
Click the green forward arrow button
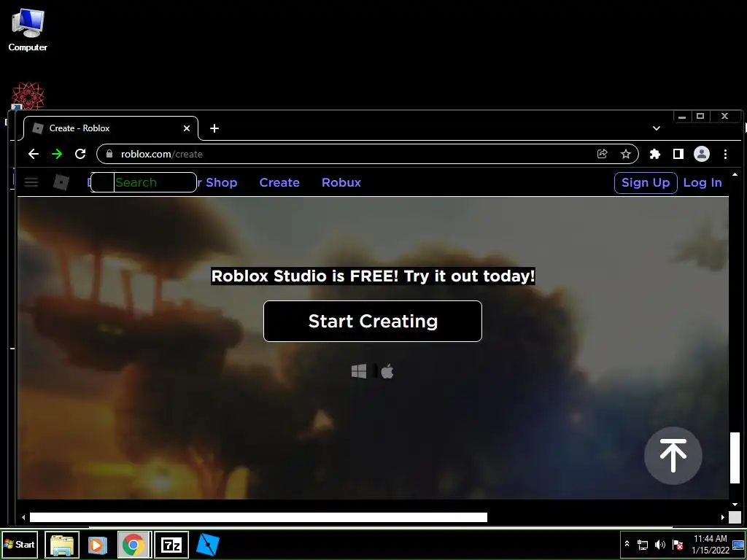pyautogui.click(x=57, y=154)
